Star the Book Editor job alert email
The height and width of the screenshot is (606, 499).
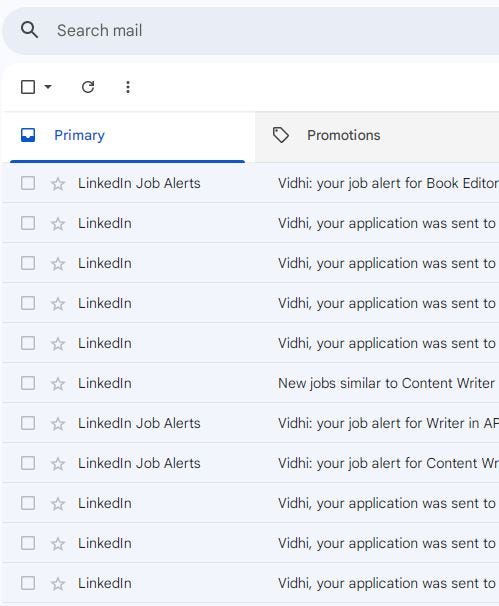(x=58, y=184)
